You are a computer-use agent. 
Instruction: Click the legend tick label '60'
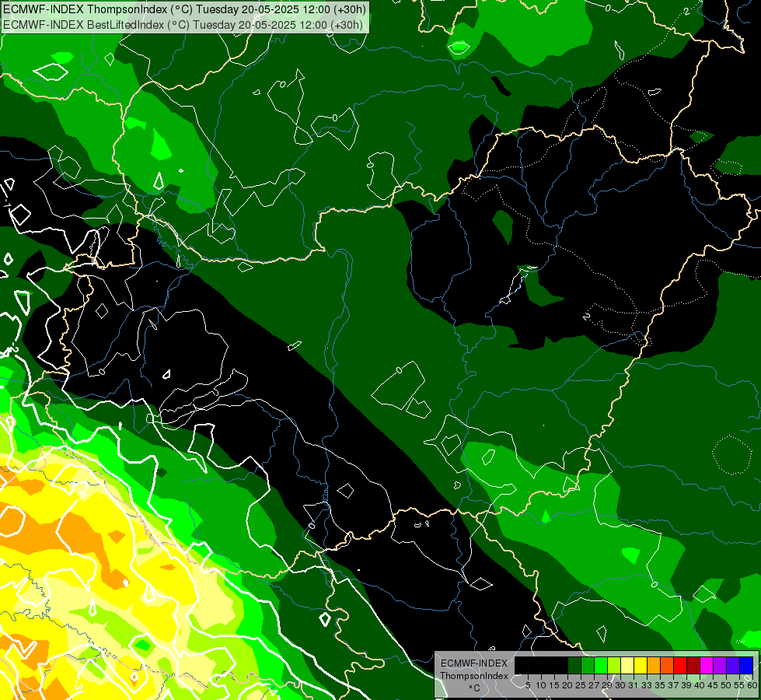752,685
